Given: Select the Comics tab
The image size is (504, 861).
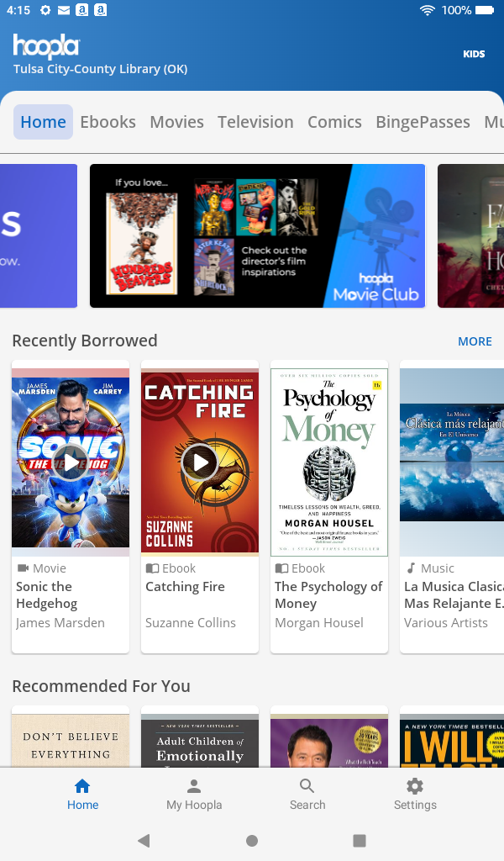Looking at the screenshot, I should 334,122.
